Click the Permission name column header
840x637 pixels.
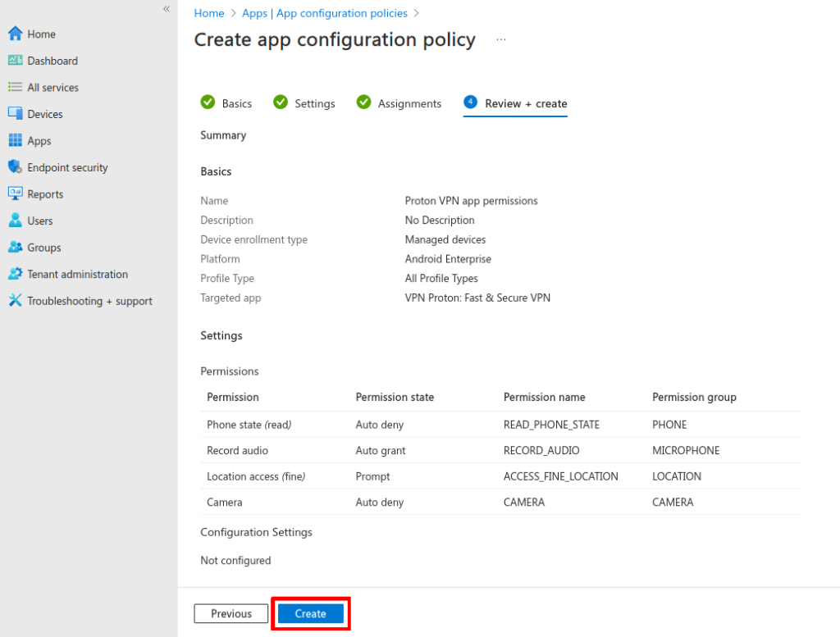[545, 397]
